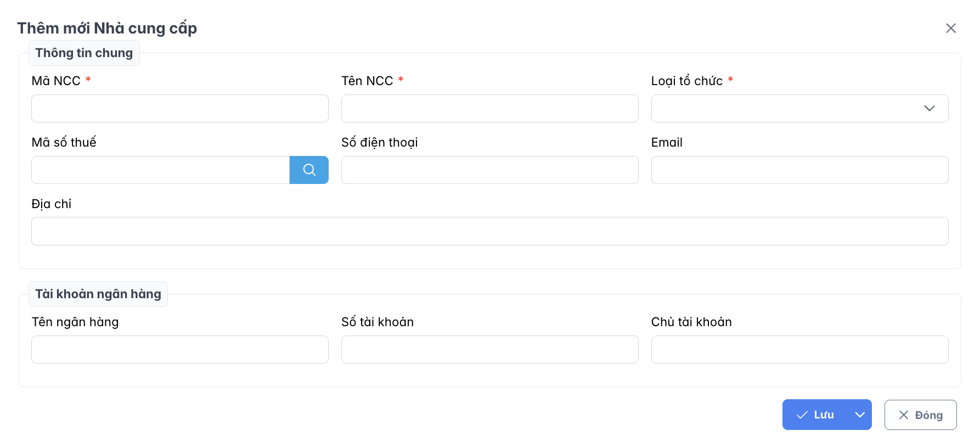This screenshot has width=980, height=447.
Task: Select the Thông tin chung section header
Action: pyautogui.click(x=83, y=53)
